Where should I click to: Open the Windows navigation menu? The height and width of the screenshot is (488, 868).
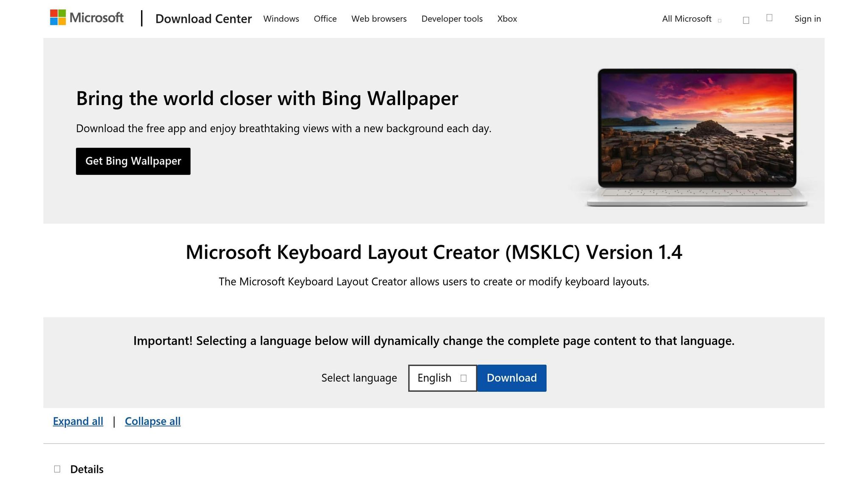(x=281, y=19)
